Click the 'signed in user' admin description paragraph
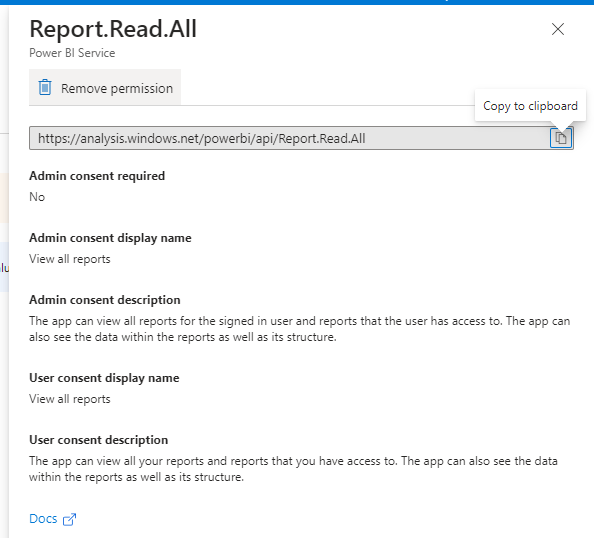The height and width of the screenshot is (538, 594). pyautogui.click(x=300, y=329)
